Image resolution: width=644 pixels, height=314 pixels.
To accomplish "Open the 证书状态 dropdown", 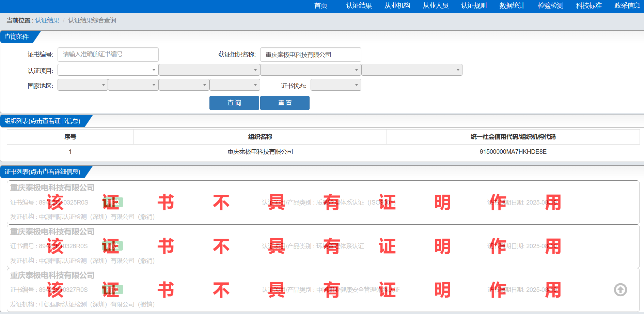I will (x=336, y=85).
